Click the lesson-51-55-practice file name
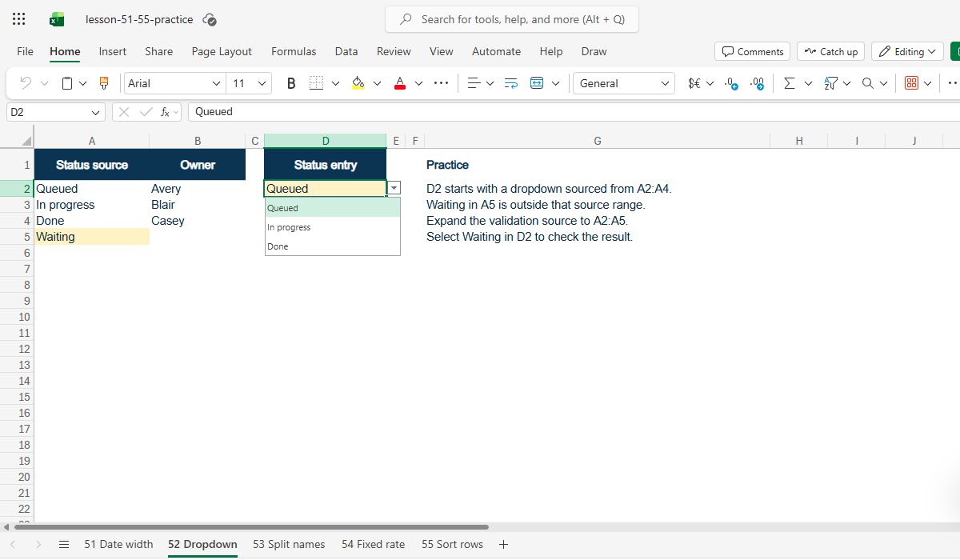 point(139,19)
